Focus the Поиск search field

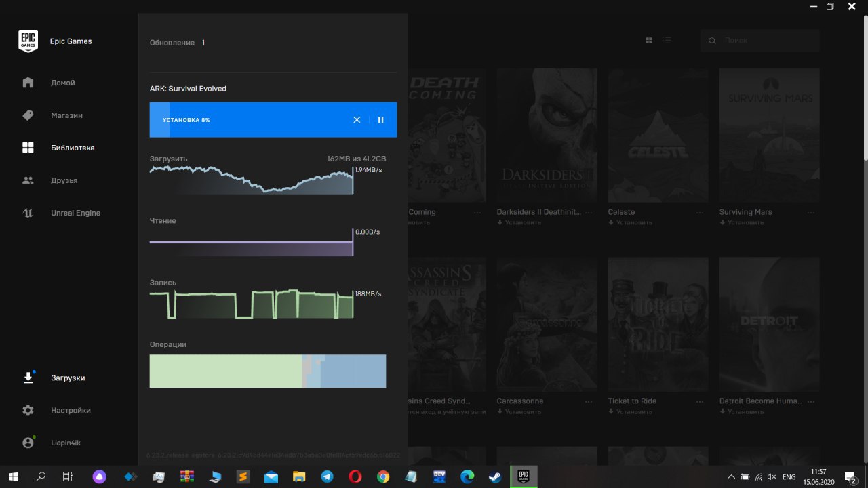click(760, 41)
